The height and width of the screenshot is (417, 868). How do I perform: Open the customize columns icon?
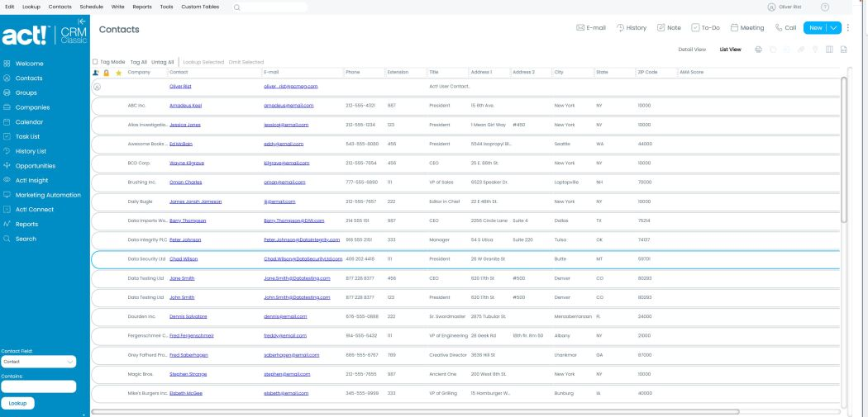pos(829,50)
